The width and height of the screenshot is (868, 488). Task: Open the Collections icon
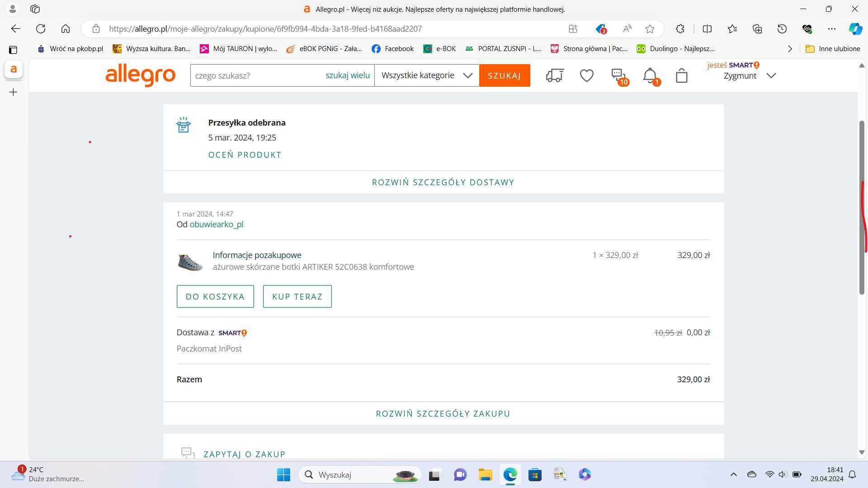[757, 29]
